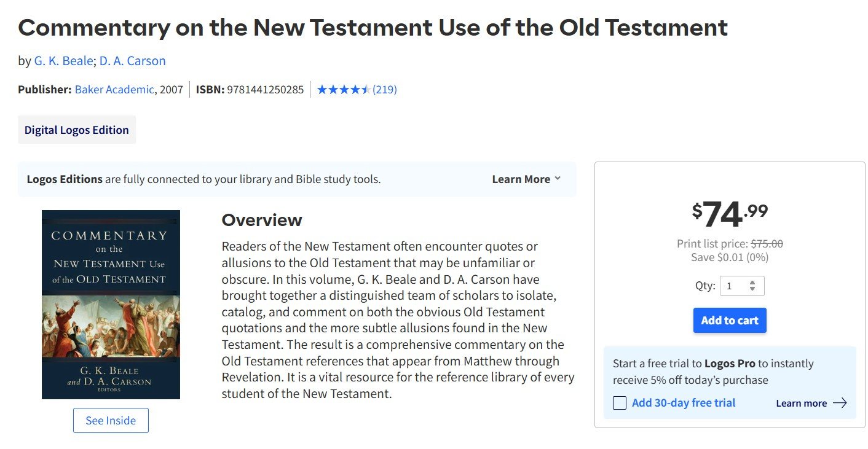
Task: Click the ISBN number 9781441250285
Action: [265, 90]
